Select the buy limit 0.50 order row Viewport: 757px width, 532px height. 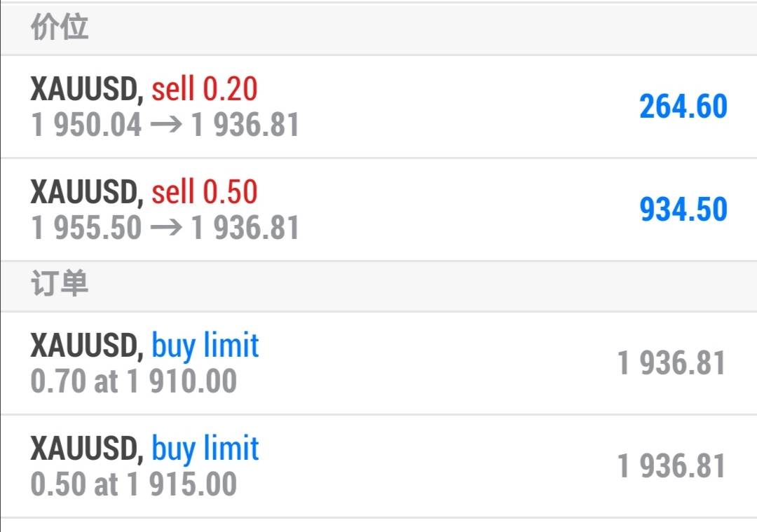coord(378,466)
